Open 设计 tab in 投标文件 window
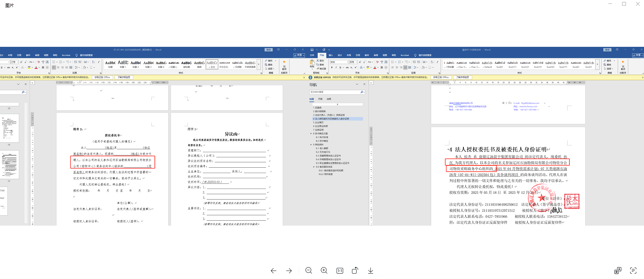Image resolution: width=644 pixels, height=279 pixels. click(340, 55)
